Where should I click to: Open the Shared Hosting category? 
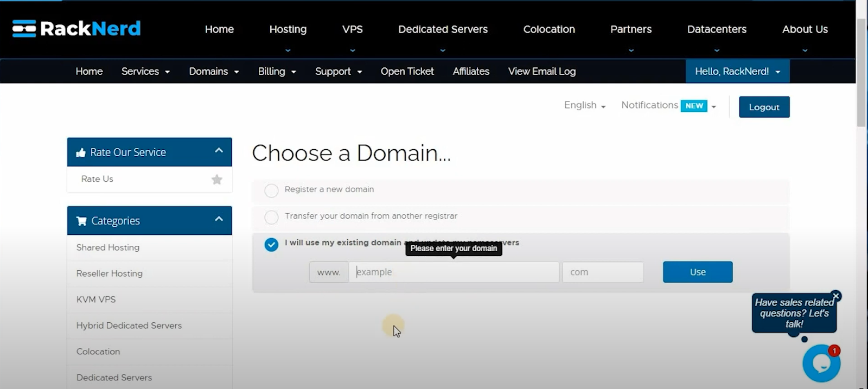(x=108, y=247)
